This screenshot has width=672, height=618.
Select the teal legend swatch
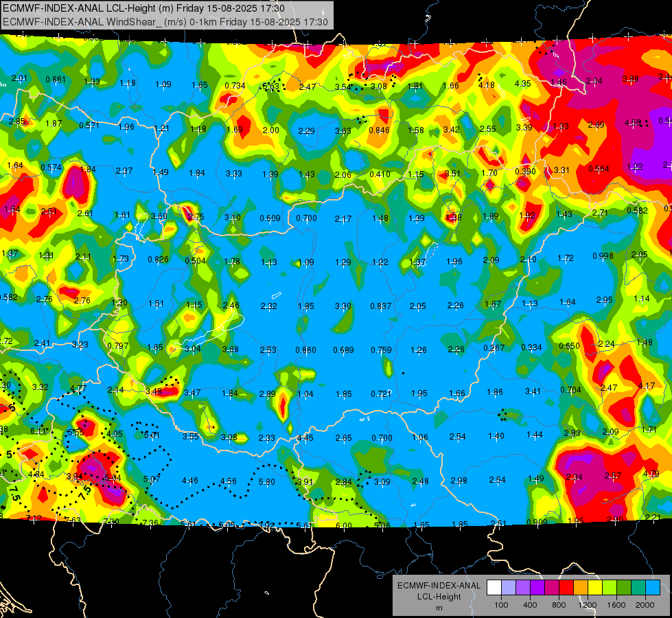point(638,588)
